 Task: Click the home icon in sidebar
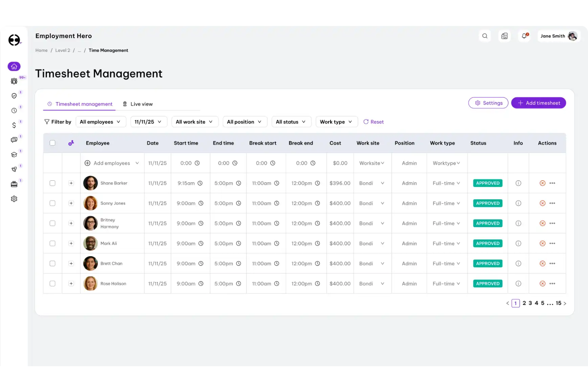click(14, 66)
